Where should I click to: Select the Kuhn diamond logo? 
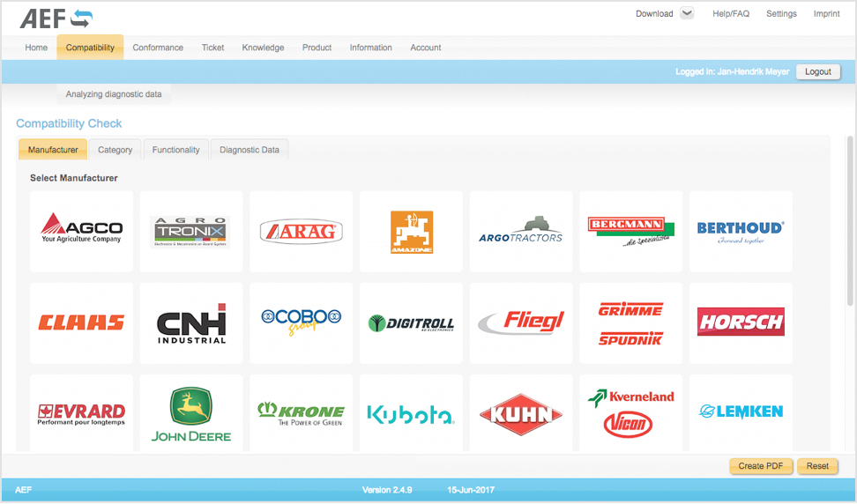[x=521, y=414]
